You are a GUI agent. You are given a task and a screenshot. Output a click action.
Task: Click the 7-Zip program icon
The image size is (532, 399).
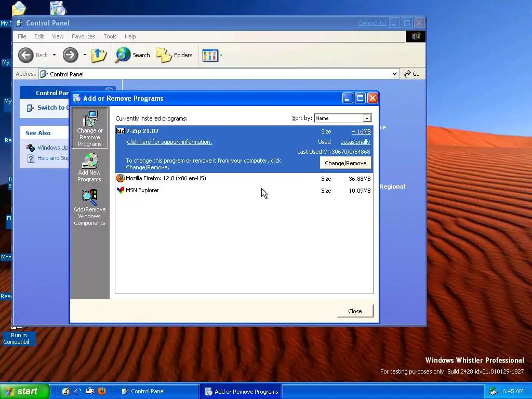point(121,131)
